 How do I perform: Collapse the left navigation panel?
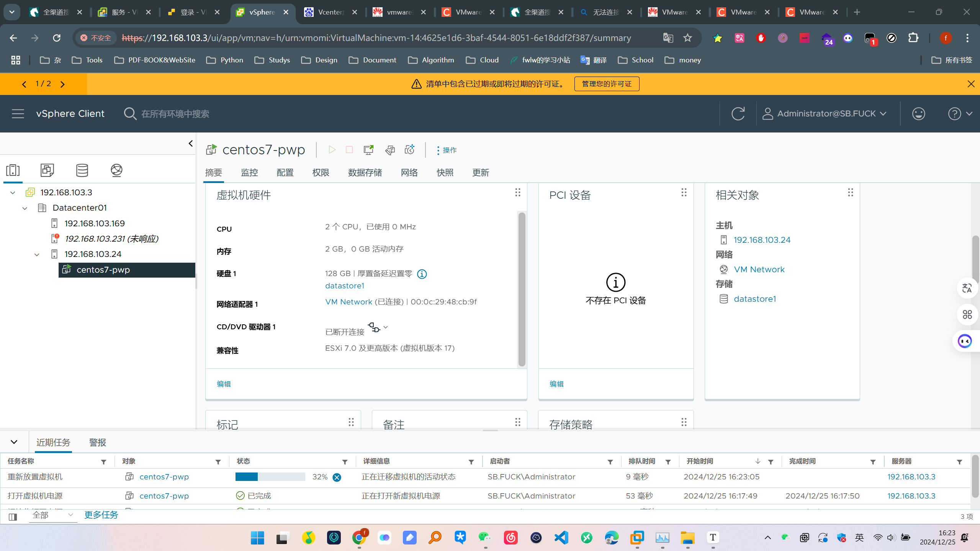(191, 144)
